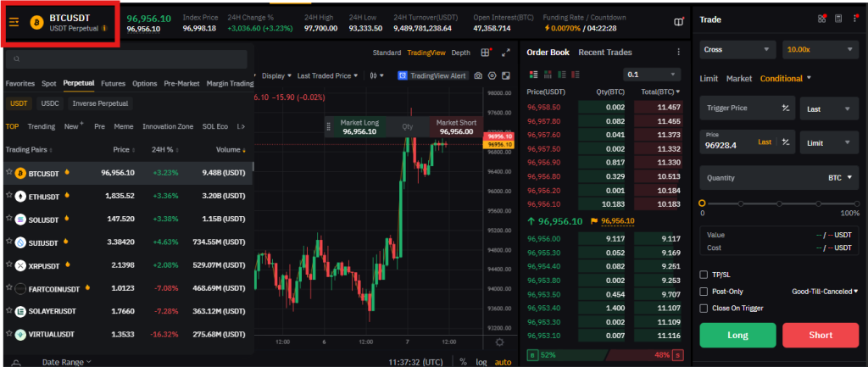Click the Trade panel layout icon
The width and height of the screenshot is (868, 367).
pos(822,19)
